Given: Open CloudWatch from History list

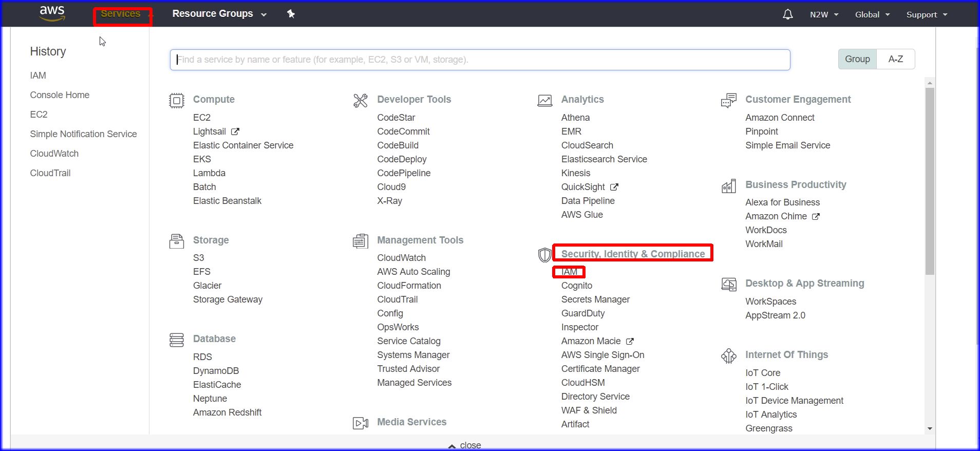Looking at the screenshot, I should [54, 154].
